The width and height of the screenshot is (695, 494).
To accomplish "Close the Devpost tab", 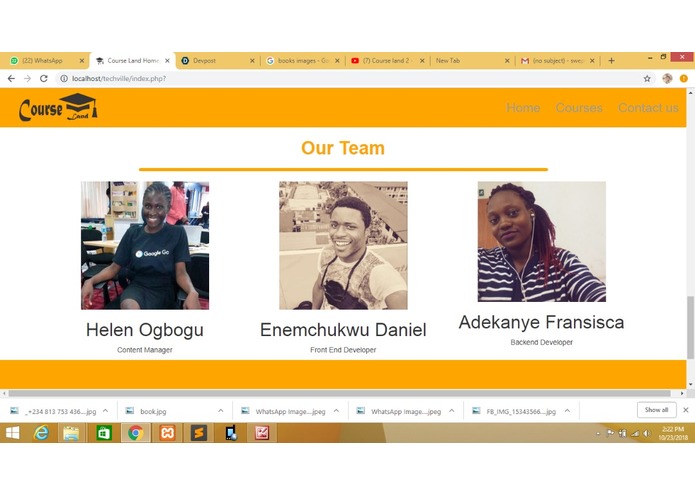I will point(252,61).
